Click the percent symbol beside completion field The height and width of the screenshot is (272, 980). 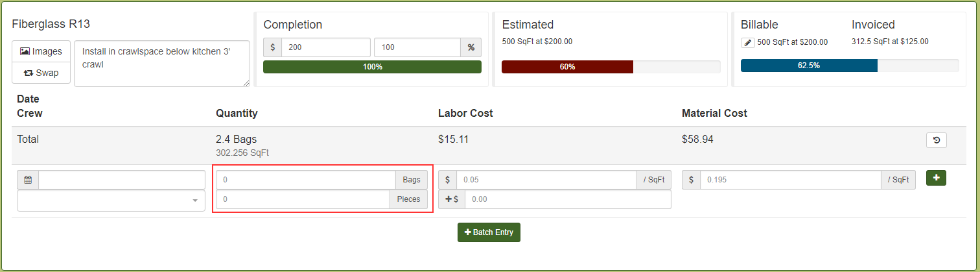point(471,47)
